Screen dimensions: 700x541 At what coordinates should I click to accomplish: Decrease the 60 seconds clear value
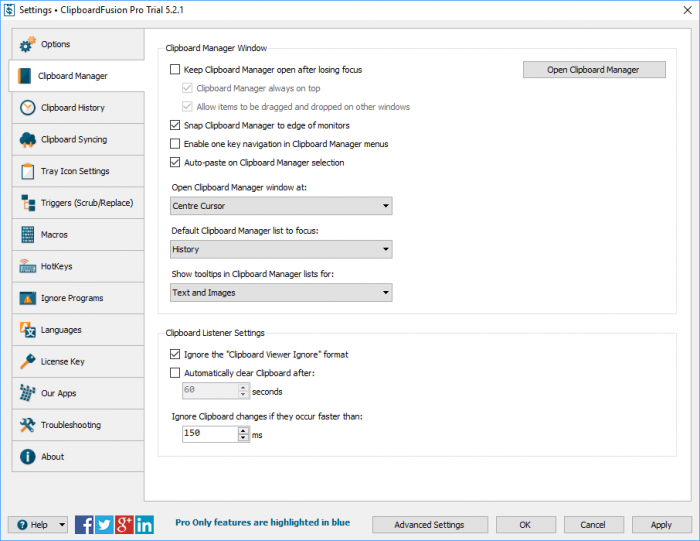click(243, 395)
